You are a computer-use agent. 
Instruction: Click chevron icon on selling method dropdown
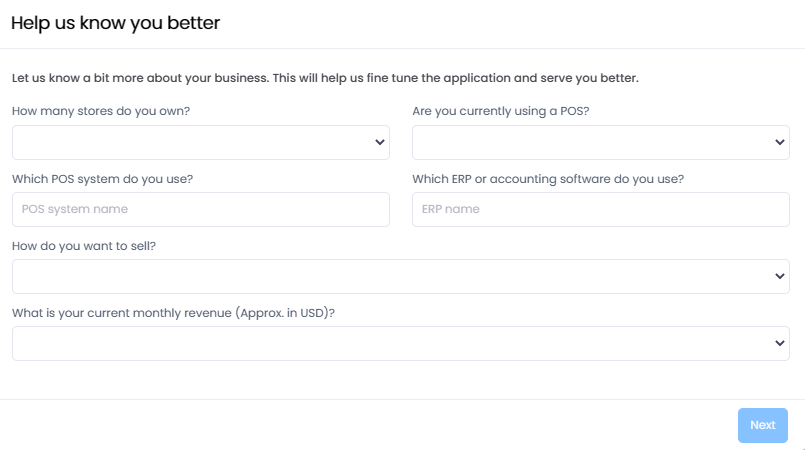tap(780, 276)
